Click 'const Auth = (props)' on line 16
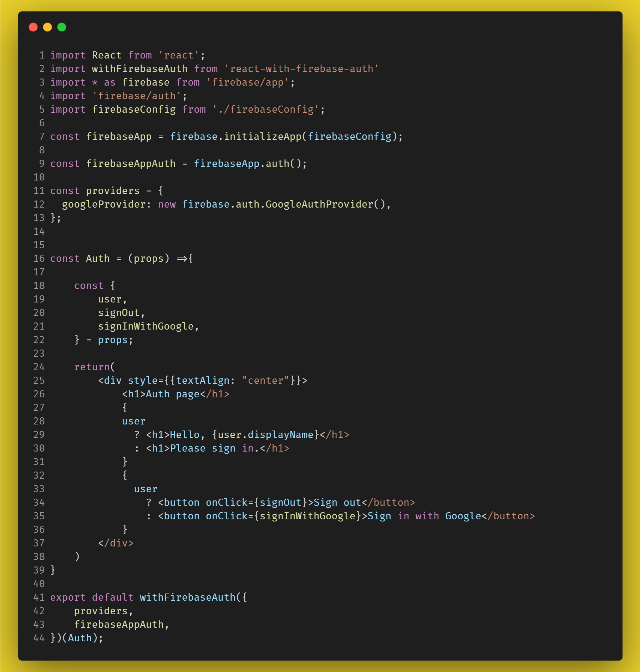The height and width of the screenshot is (672, 640). (x=110, y=258)
